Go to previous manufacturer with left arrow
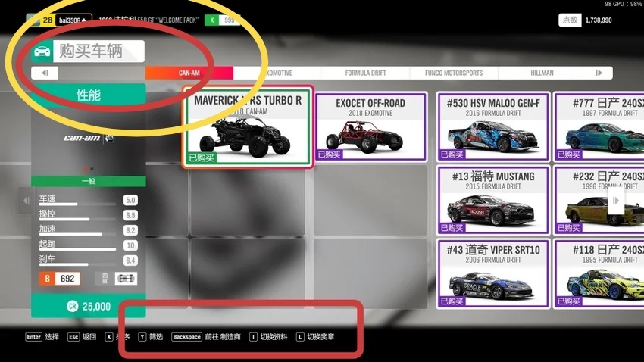644x362 pixels. coord(45,73)
